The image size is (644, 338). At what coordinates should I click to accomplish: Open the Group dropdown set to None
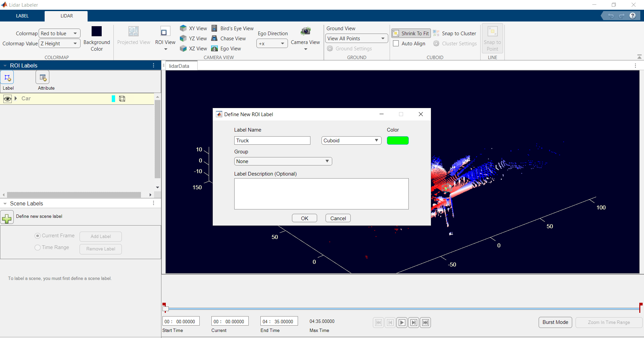tap(283, 161)
